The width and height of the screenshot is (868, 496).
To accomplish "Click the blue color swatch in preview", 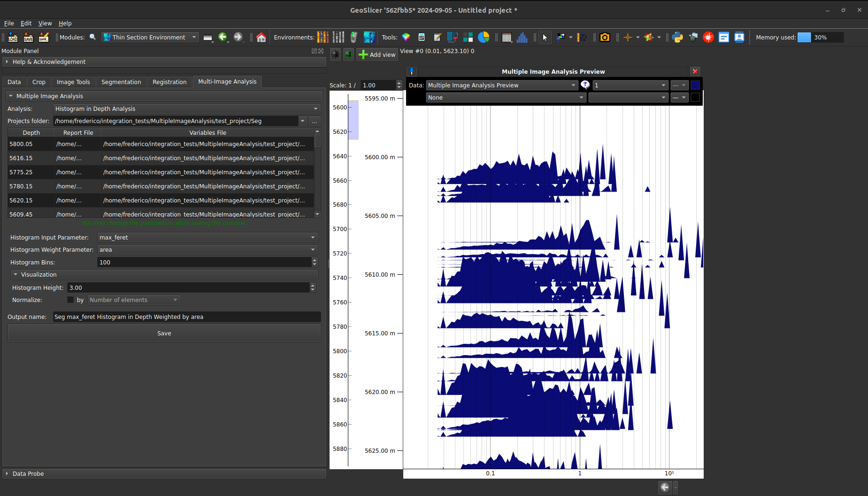I will [695, 85].
